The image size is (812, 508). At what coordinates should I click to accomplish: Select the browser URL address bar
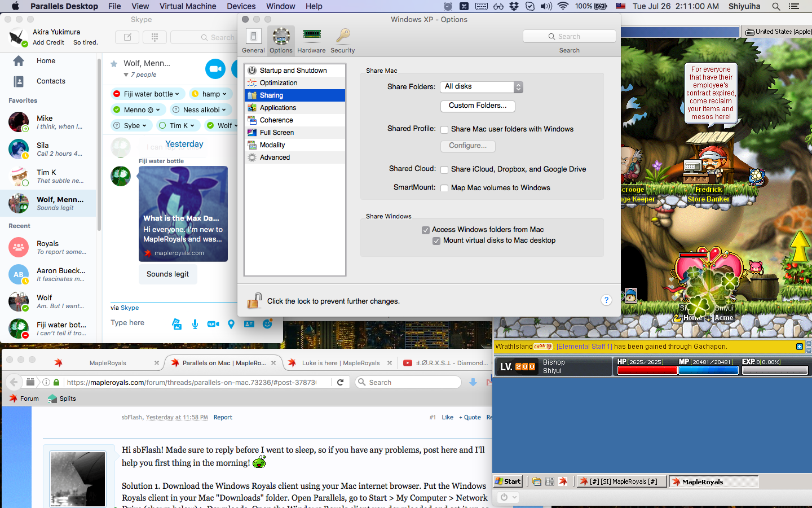coord(192,382)
